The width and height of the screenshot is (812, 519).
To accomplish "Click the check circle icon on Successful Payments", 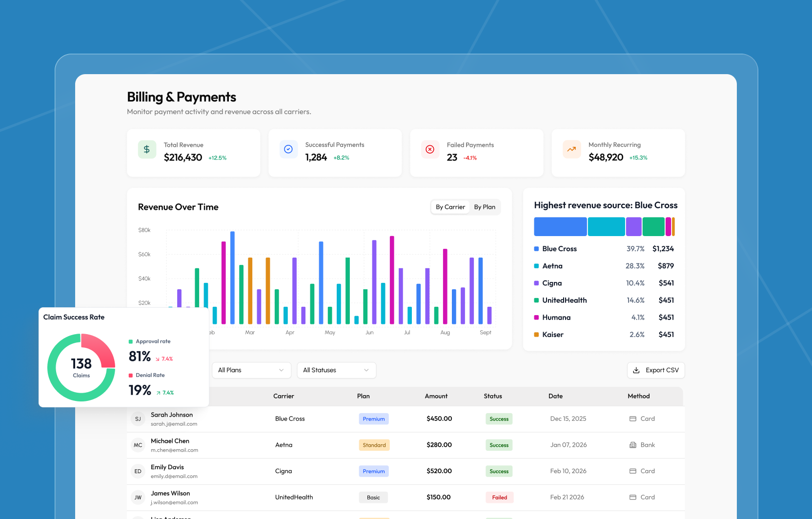I will point(288,149).
